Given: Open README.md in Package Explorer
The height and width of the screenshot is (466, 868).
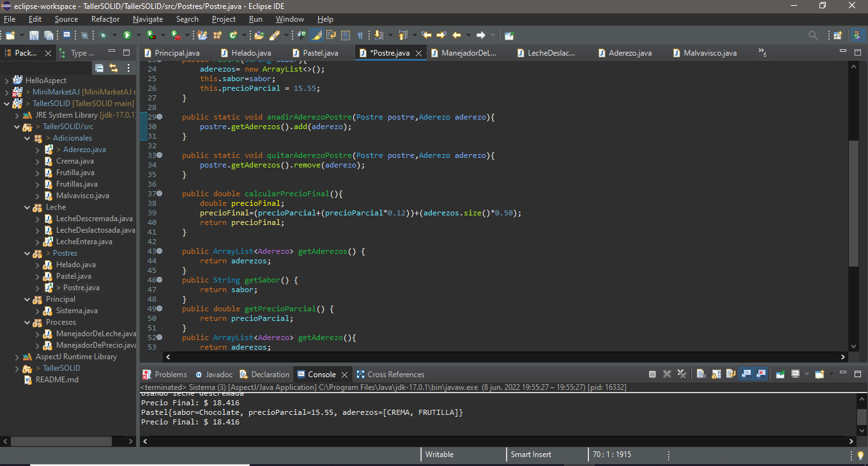Looking at the screenshot, I should click(57, 379).
